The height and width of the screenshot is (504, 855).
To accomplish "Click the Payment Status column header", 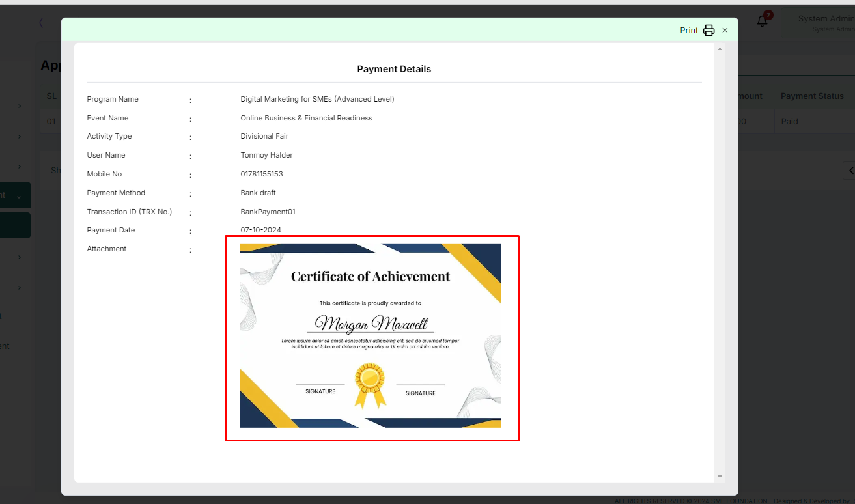I will click(x=812, y=96).
